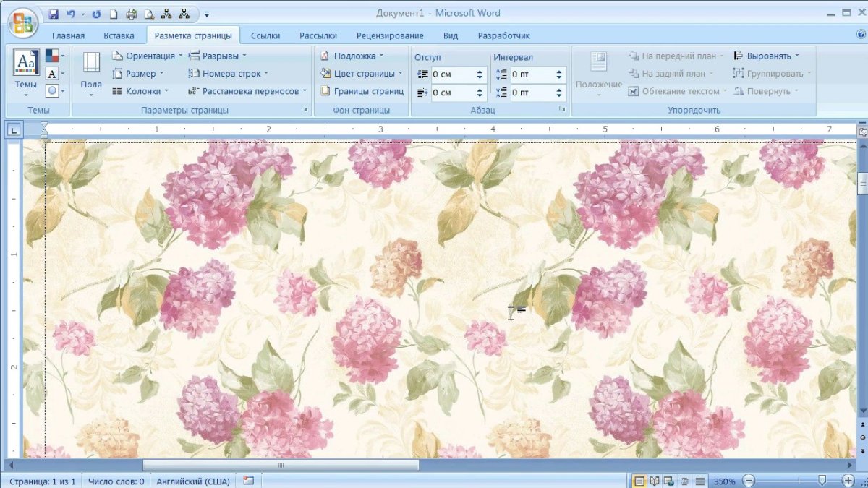The width and height of the screenshot is (868, 488).
Task: Switch to the Вставка tab
Action: [119, 35]
